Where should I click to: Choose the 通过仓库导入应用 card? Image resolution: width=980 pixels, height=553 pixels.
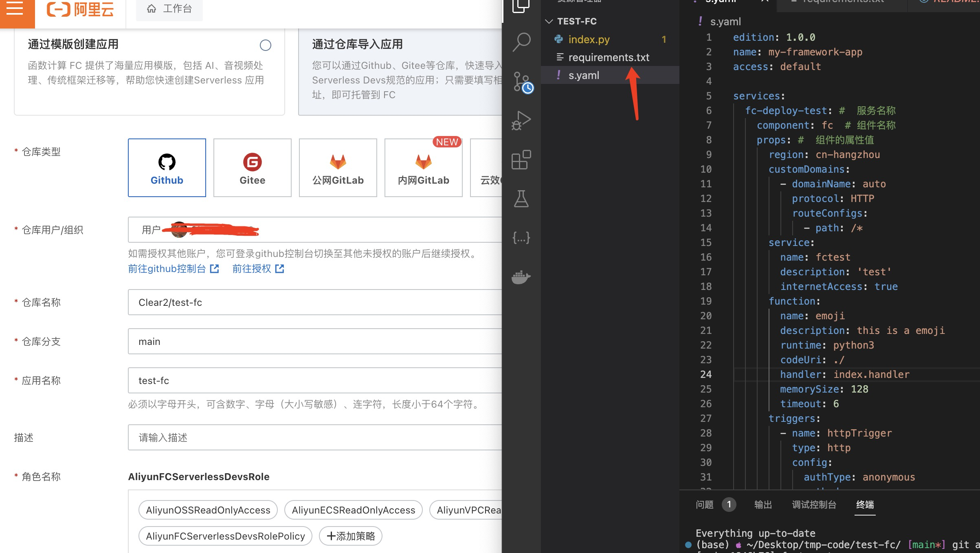[x=400, y=71]
